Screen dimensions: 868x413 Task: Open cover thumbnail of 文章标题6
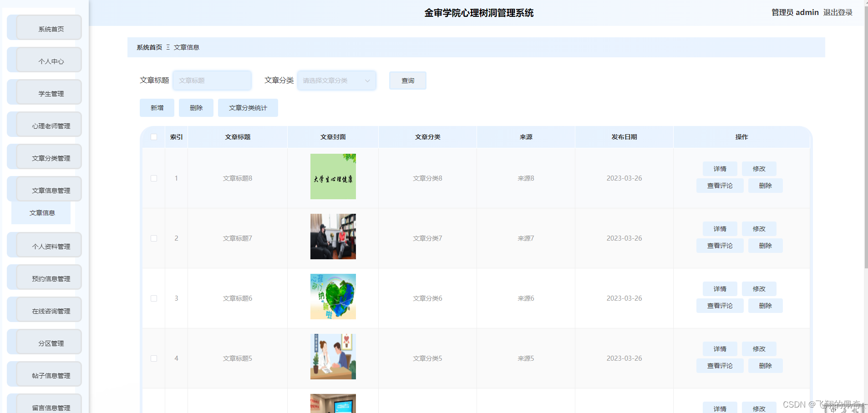[x=333, y=297]
